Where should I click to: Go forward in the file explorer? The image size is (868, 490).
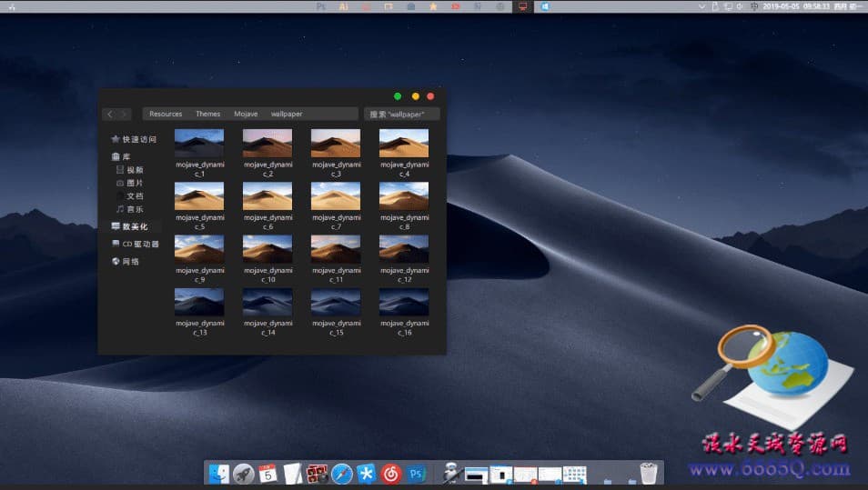[x=124, y=114]
